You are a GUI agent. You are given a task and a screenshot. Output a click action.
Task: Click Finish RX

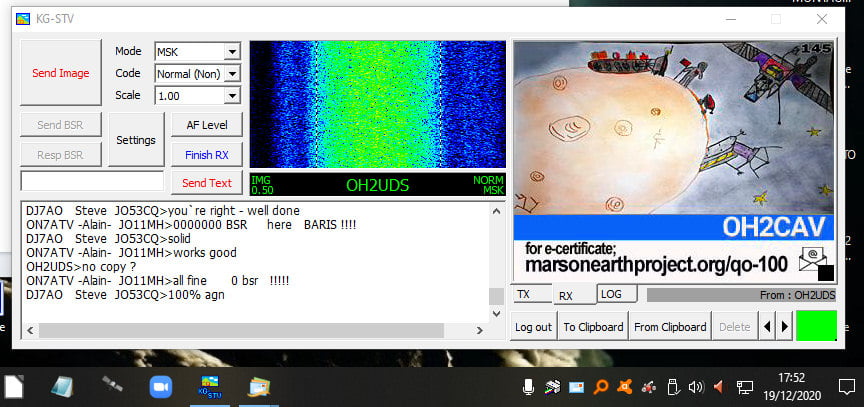pyautogui.click(x=207, y=155)
